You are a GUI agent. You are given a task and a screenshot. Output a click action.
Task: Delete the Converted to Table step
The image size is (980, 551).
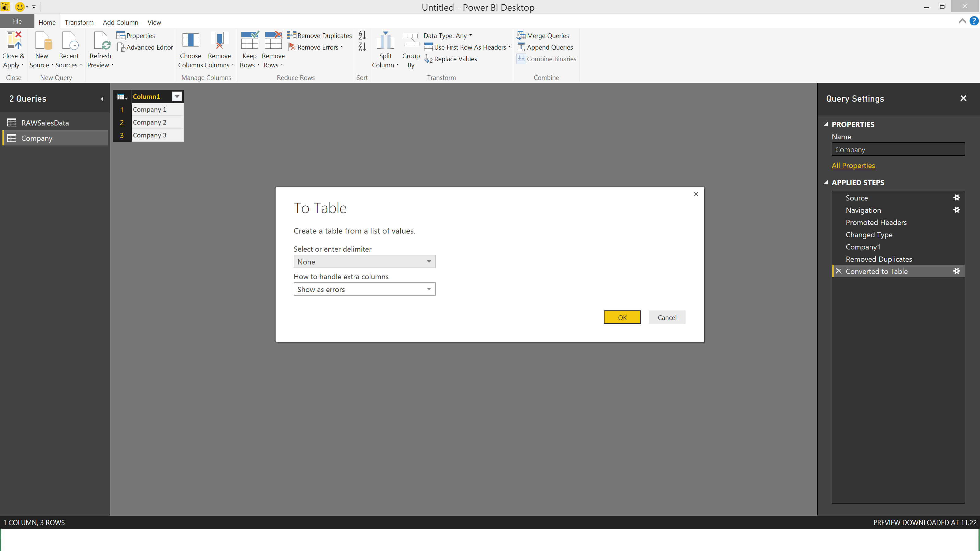(839, 271)
